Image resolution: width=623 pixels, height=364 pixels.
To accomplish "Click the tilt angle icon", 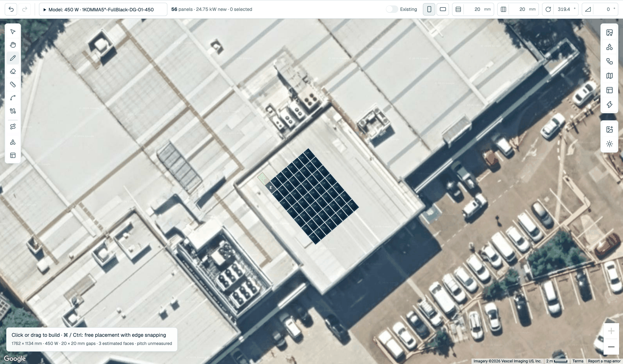I will click(x=588, y=9).
